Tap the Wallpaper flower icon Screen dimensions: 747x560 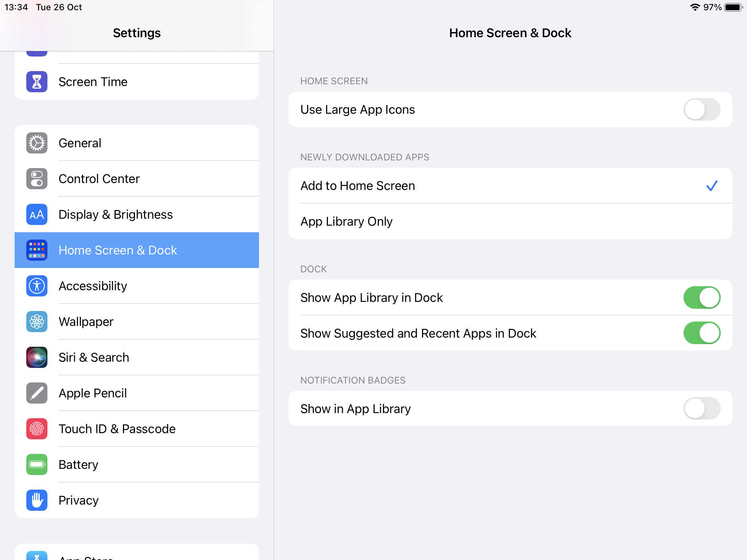pos(37,322)
